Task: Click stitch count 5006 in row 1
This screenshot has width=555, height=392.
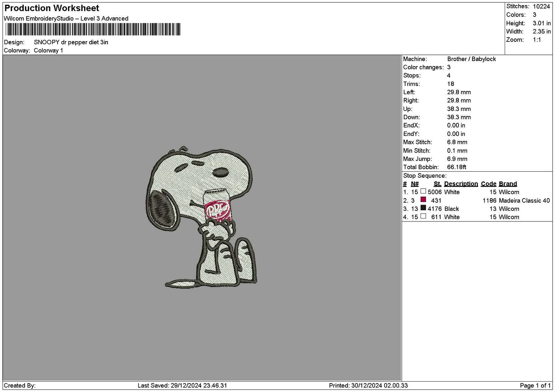Action: coord(435,192)
